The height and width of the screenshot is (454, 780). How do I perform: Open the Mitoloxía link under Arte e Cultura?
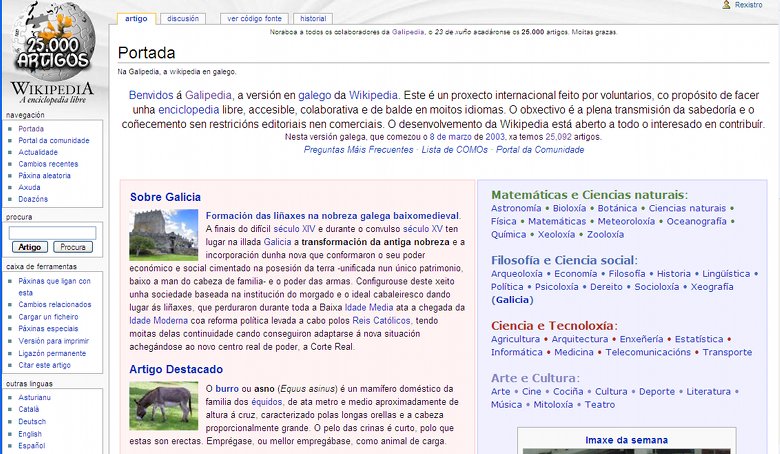tap(552, 405)
